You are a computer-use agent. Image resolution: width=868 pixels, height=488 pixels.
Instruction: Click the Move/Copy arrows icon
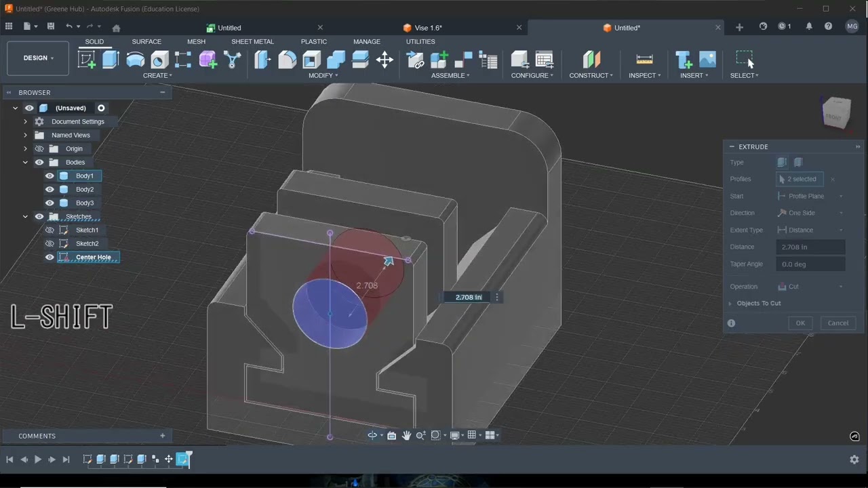[x=384, y=60]
